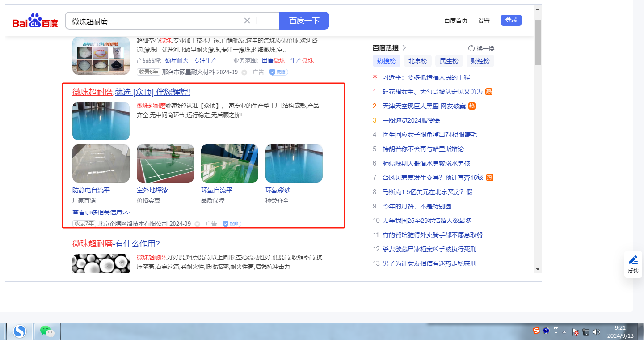Click the Sogou input method tray icon
Image resolution: width=644 pixels, height=340 pixels.
(x=536, y=331)
